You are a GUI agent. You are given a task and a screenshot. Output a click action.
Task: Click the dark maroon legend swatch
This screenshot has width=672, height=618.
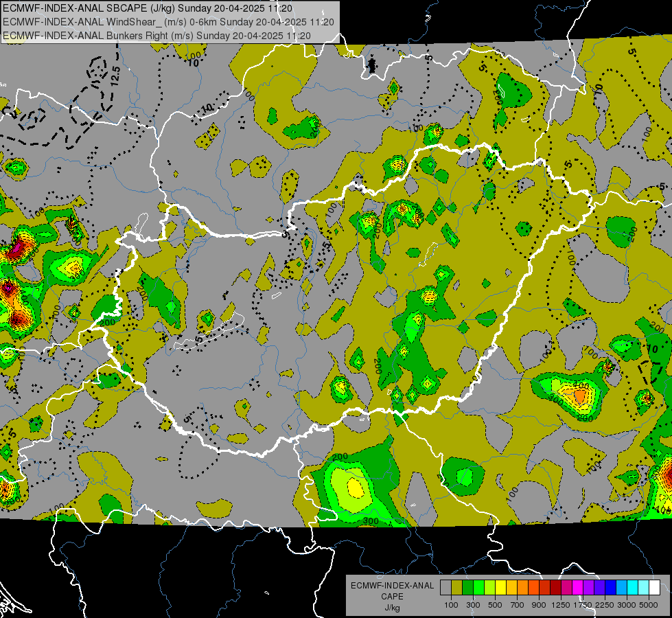pyautogui.click(x=555, y=587)
